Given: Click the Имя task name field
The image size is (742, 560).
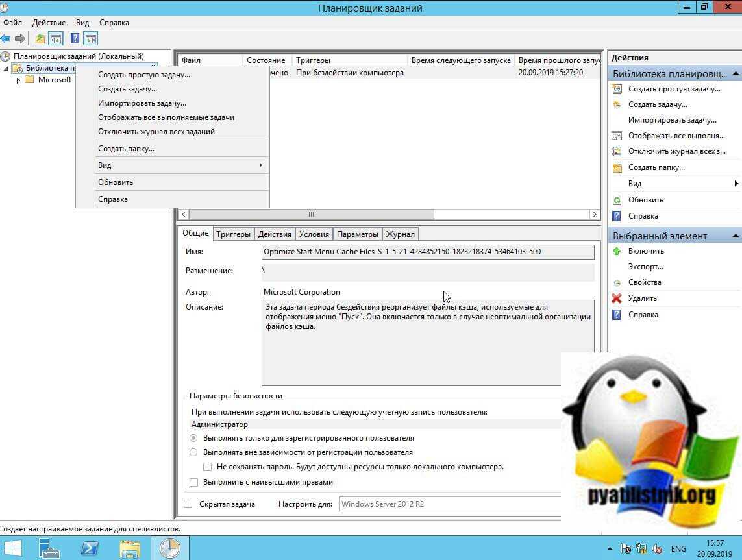Looking at the screenshot, I should pos(427,252).
